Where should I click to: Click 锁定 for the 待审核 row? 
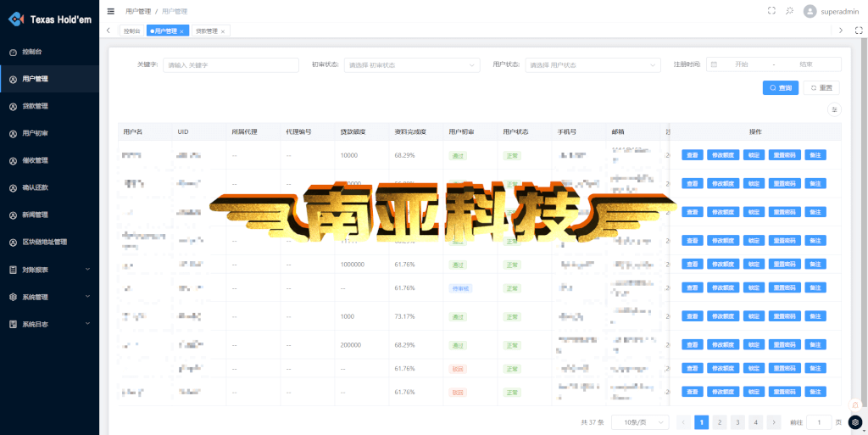tap(754, 287)
